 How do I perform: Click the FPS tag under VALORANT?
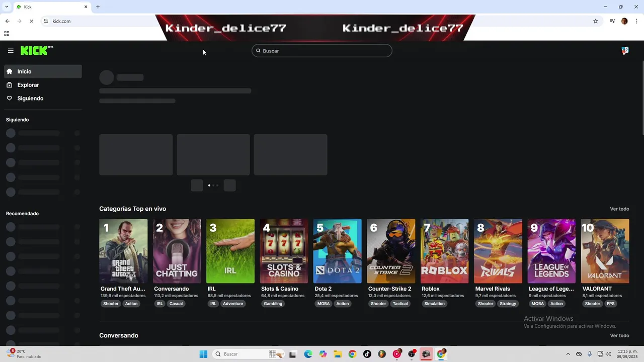click(610, 304)
